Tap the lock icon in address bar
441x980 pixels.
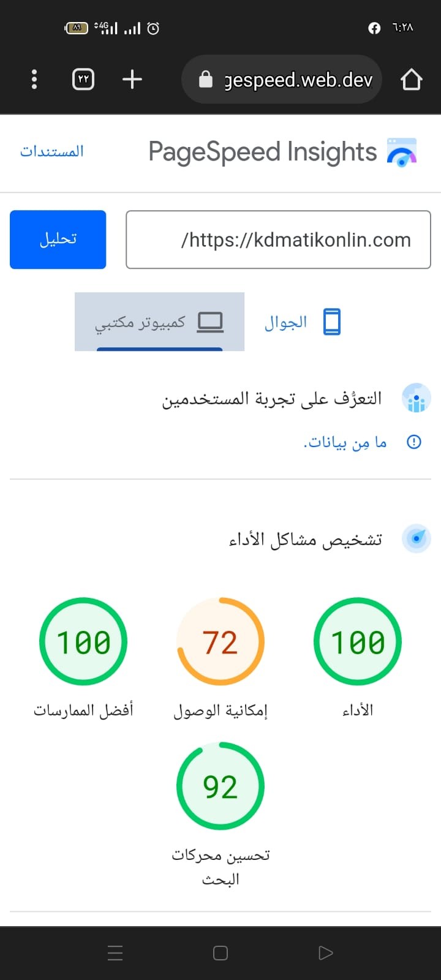[x=206, y=80]
